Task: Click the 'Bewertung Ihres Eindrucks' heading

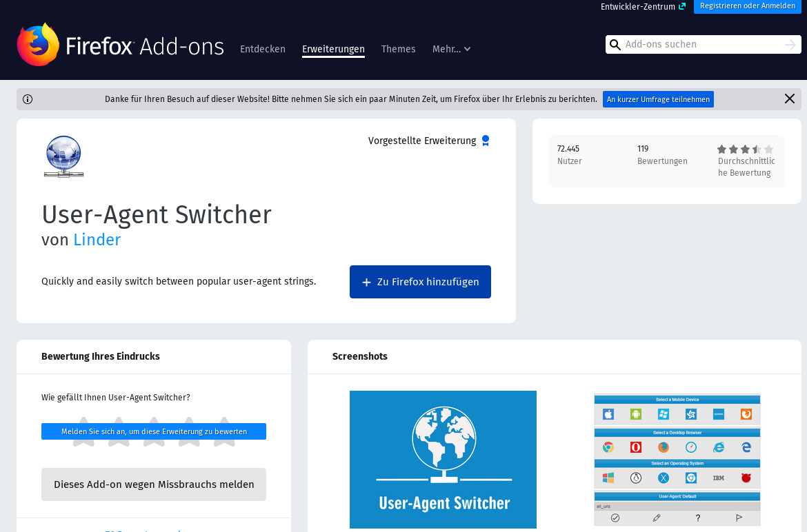Action: point(101,356)
